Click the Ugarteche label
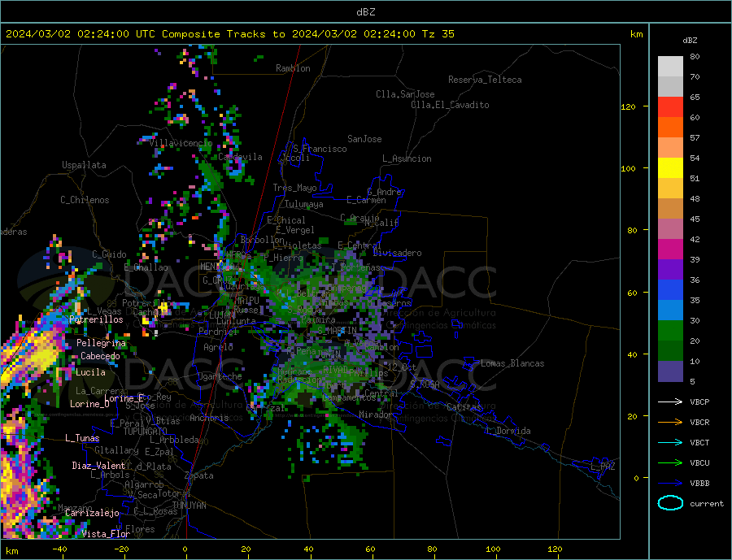 coord(220,376)
